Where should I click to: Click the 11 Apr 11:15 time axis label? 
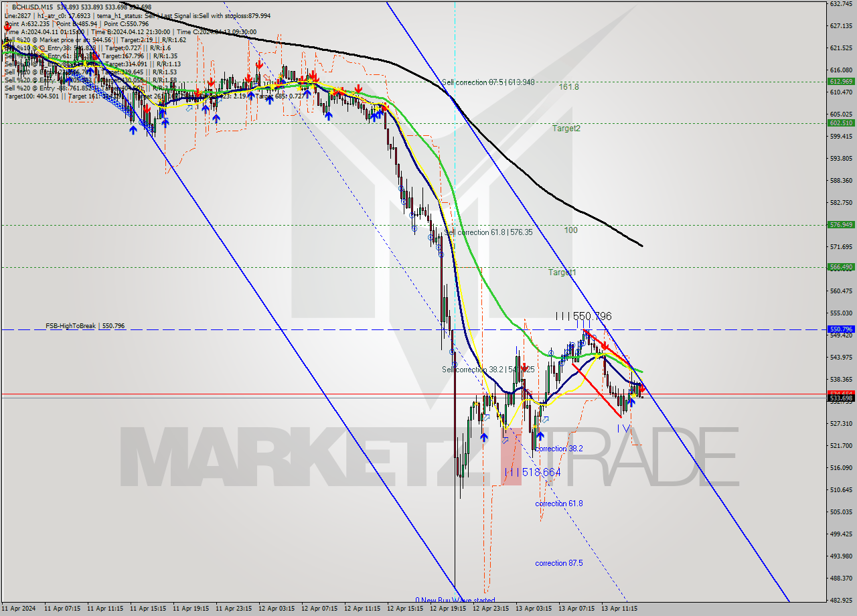click(x=105, y=609)
